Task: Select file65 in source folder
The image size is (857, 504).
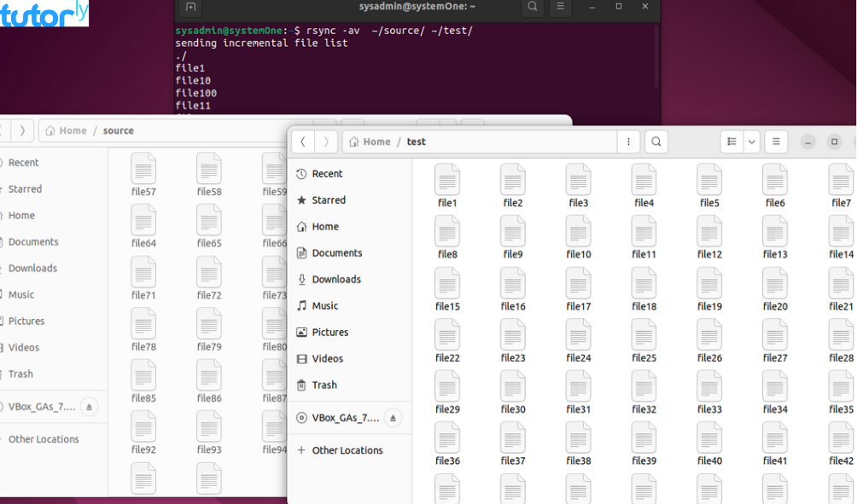Action: coord(209,226)
